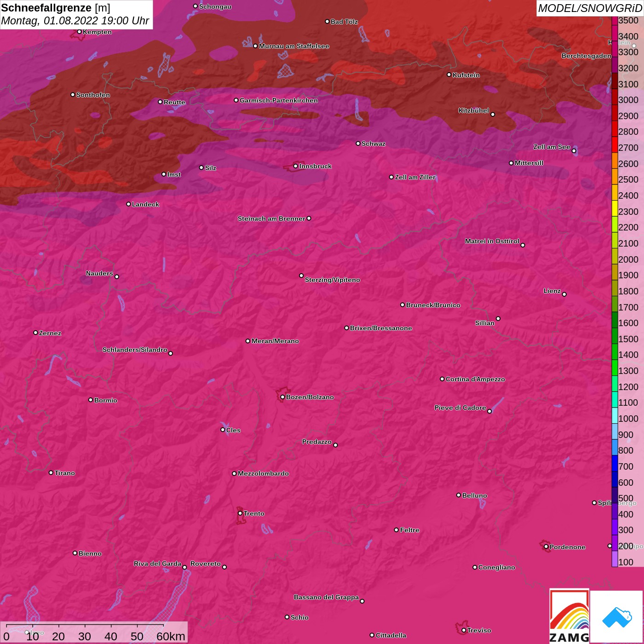The width and height of the screenshot is (644, 644).
Task: Click the Treviso city marker
Action: point(464,630)
